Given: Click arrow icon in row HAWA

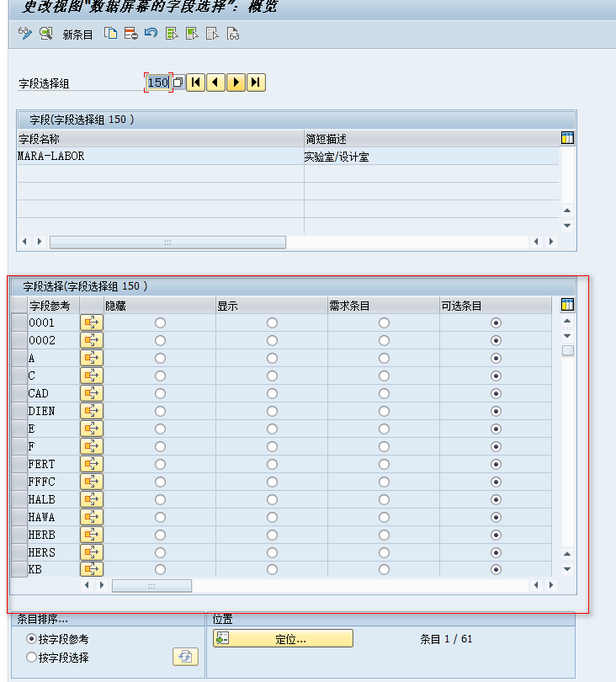Looking at the screenshot, I should (92, 517).
